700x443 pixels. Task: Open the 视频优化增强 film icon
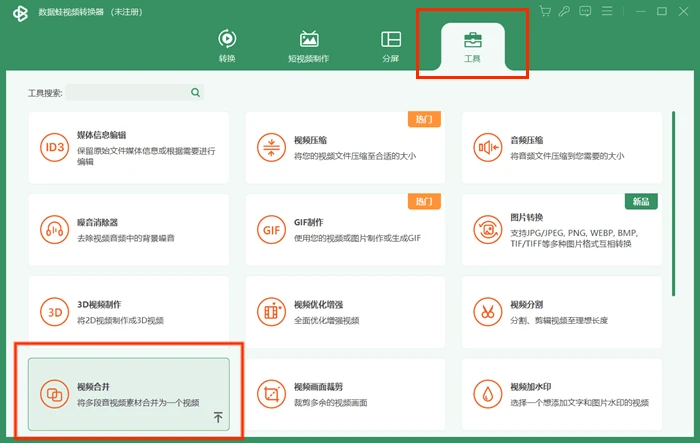pyautogui.click(x=271, y=312)
